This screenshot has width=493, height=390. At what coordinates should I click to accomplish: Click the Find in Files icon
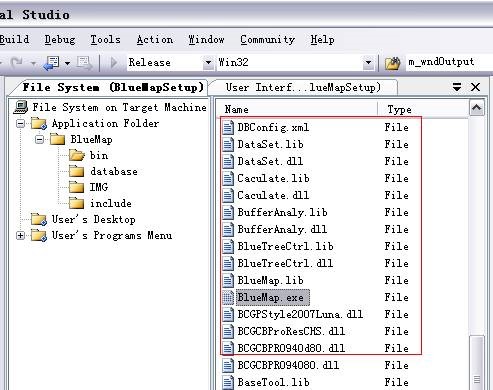coord(392,63)
